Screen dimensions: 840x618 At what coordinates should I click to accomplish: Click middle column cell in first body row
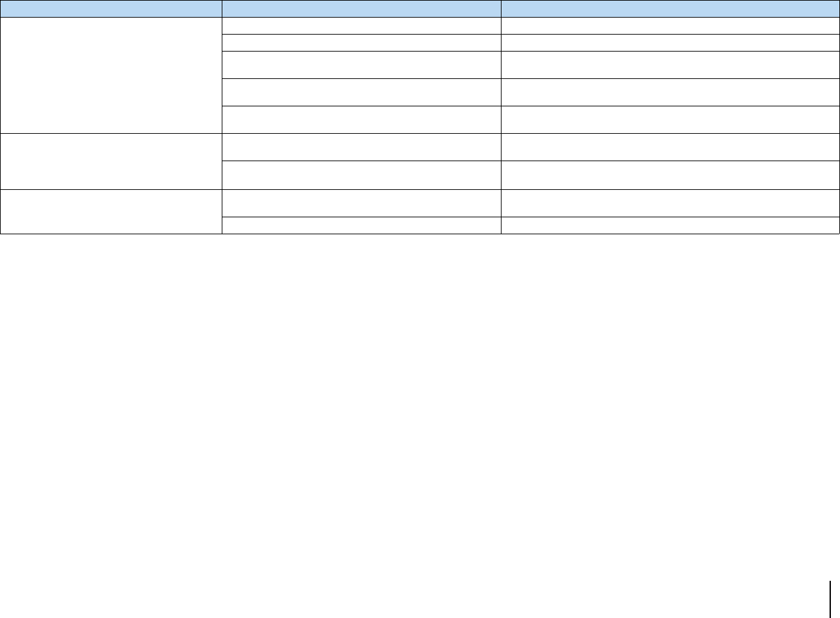(x=361, y=26)
